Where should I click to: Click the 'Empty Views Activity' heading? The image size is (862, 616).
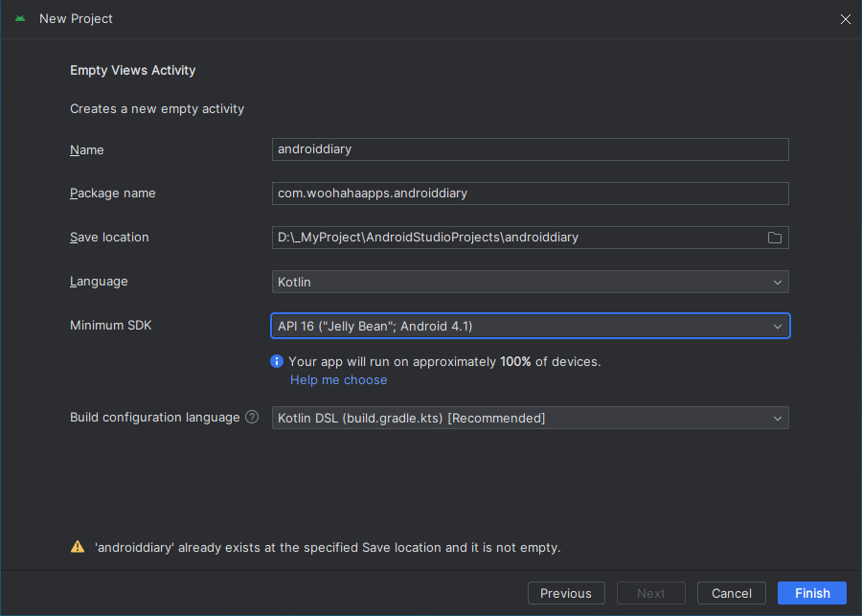point(132,70)
